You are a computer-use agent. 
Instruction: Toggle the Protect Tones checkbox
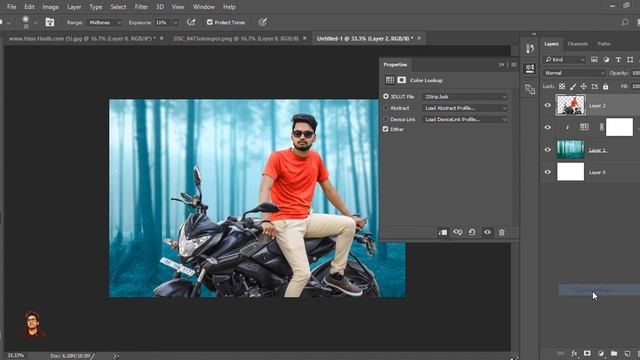(x=210, y=22)
